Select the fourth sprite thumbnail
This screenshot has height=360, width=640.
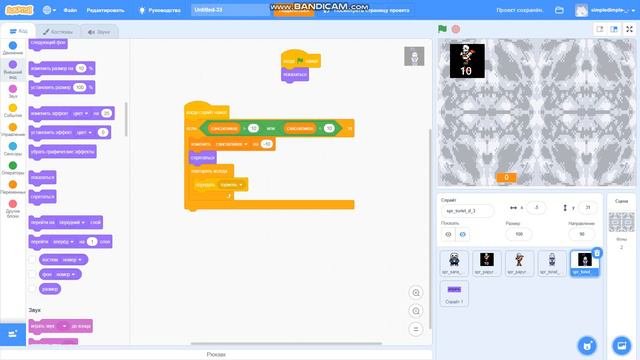[x=551, y=263]
